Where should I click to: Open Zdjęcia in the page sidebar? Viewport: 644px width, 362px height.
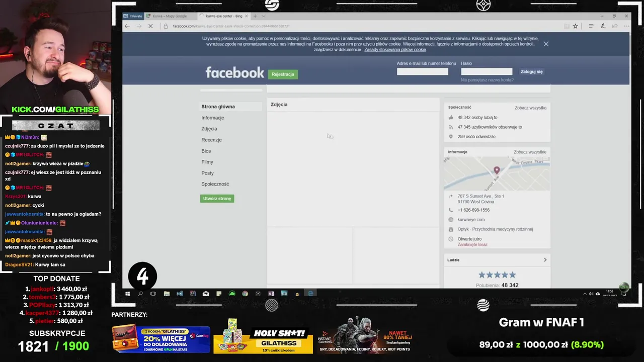pos(209,129)
